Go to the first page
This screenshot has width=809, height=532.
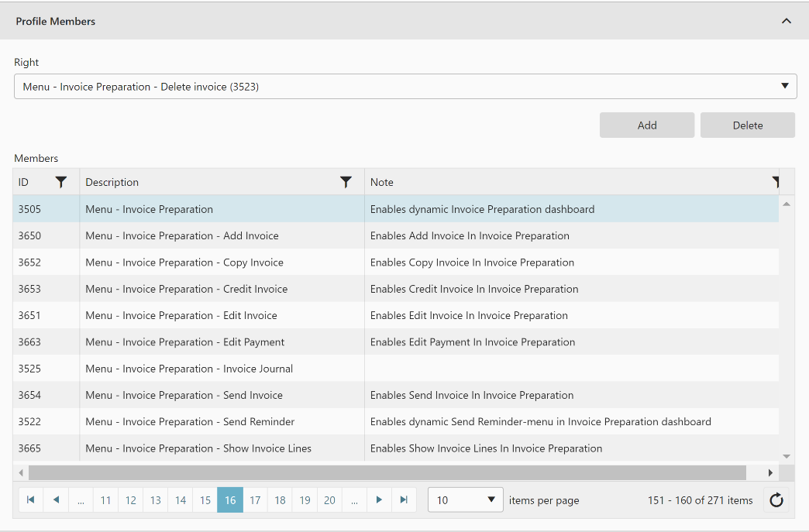pyautogui.click(x=31, y=500)
